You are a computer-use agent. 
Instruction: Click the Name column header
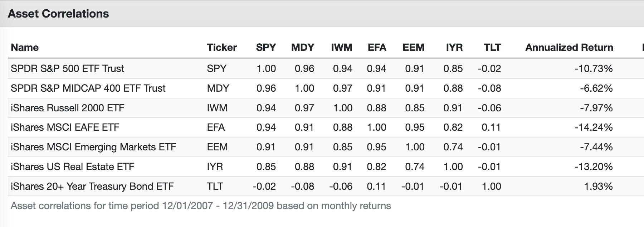tap(25, 48)
